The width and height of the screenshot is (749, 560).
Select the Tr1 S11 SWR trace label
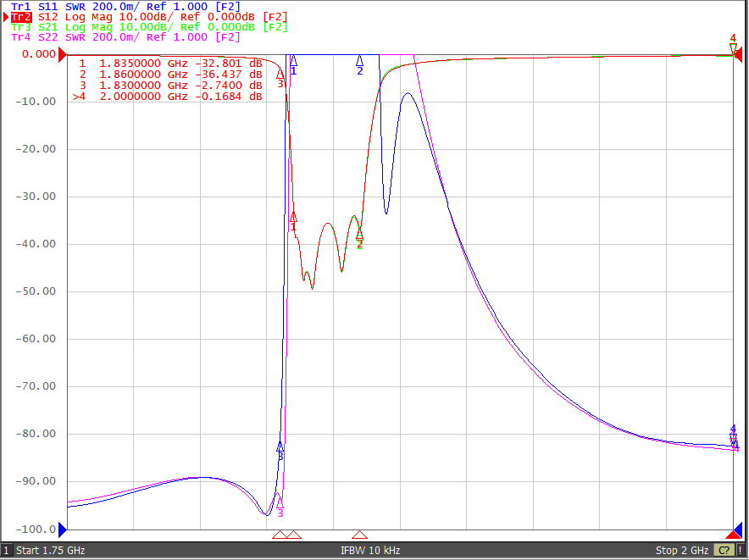pyautogui.click(x=125, y=7)
